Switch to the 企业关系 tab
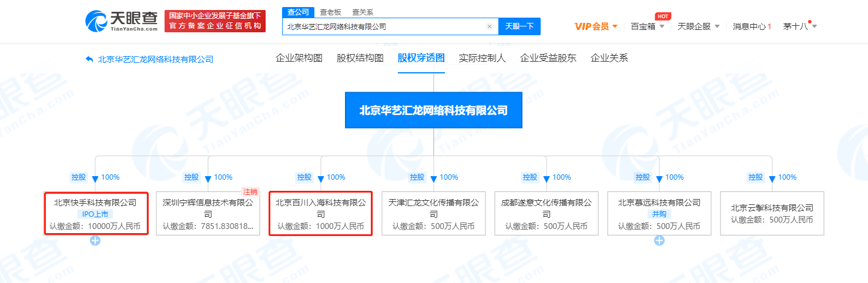The width and height of the screenshot is (868, 283). 609,58
